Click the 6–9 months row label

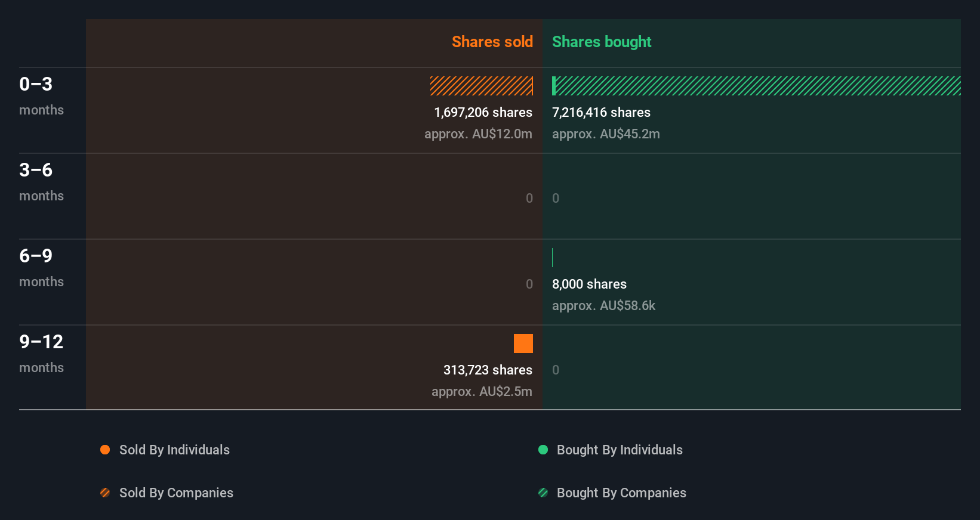(41, 267)
